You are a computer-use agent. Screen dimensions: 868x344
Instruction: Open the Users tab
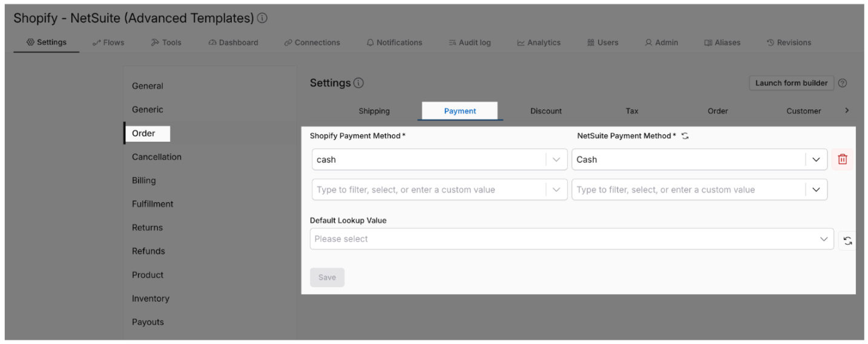(603, 42)
